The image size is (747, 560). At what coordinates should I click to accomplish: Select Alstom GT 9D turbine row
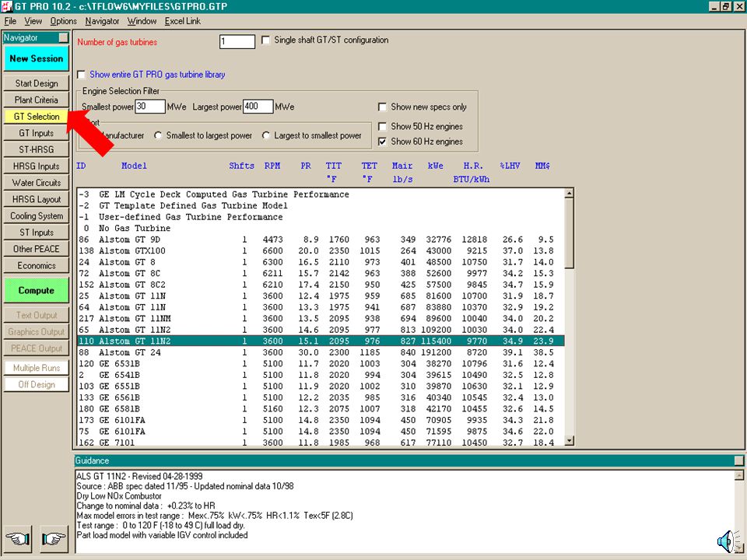coord(321,240)
